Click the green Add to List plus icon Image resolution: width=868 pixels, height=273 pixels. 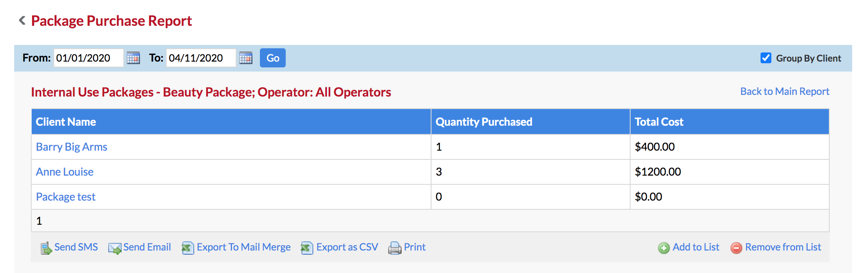[664, 248]
